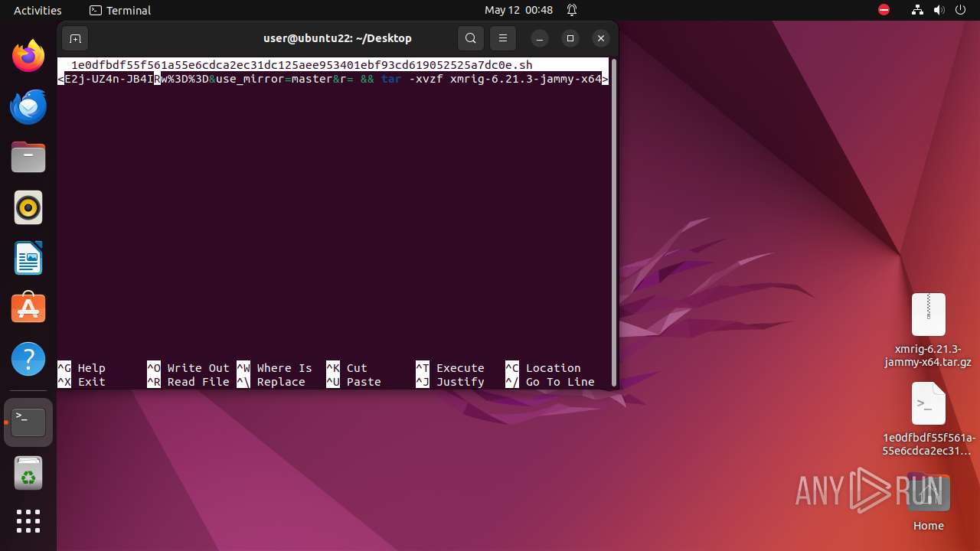Click 'use_mirror' in the editor line

[250, 79]
